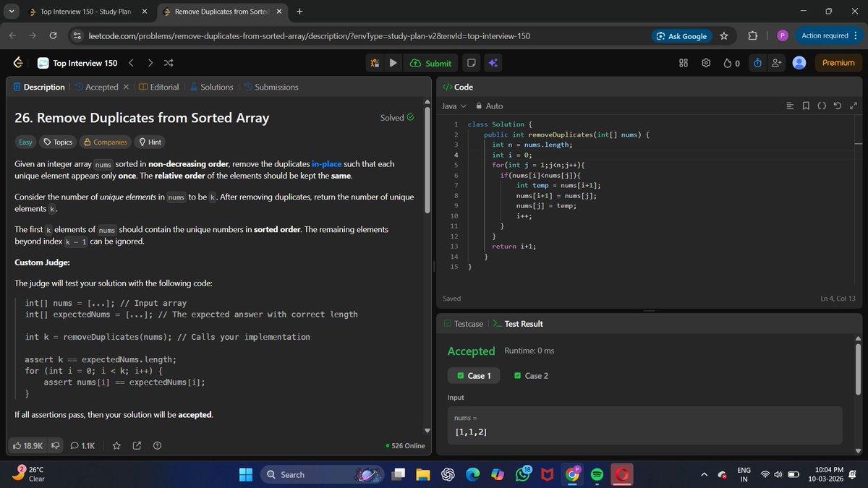Open the Editorial tab
Viewport: 868px width, 488px height.
[158, 87]
